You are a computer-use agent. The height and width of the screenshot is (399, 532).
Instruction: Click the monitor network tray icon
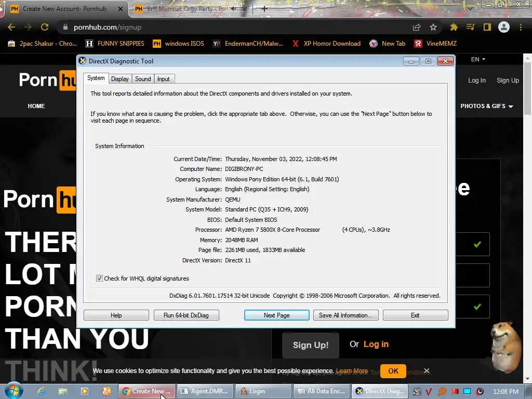pos(467,392)
